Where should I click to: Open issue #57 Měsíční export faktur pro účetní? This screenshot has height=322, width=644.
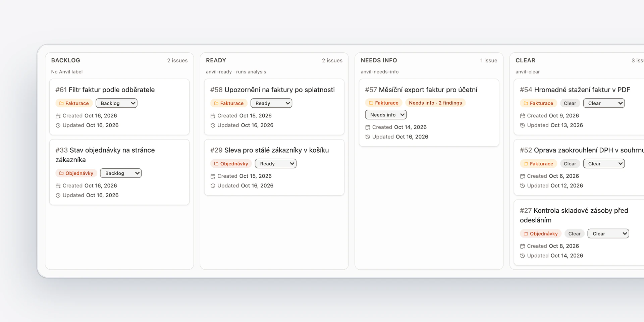[x=421, y=90]
